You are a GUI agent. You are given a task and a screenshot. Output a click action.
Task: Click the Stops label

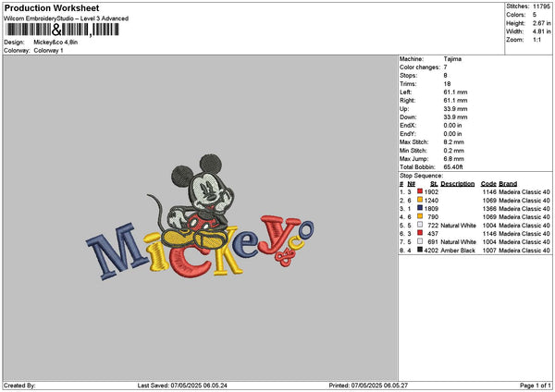tap(409, 76)
